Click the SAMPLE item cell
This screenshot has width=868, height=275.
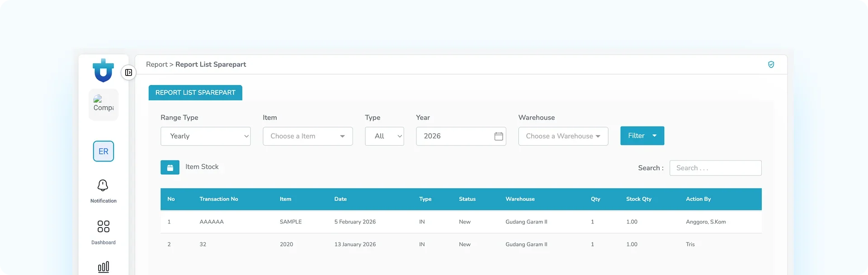click(x=291, y=222)
